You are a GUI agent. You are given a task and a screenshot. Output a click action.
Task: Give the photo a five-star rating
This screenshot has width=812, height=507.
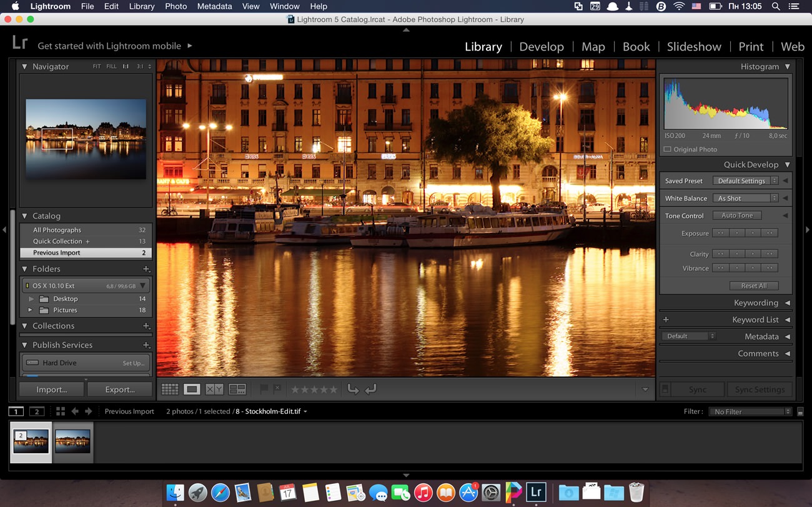(333, 388)
